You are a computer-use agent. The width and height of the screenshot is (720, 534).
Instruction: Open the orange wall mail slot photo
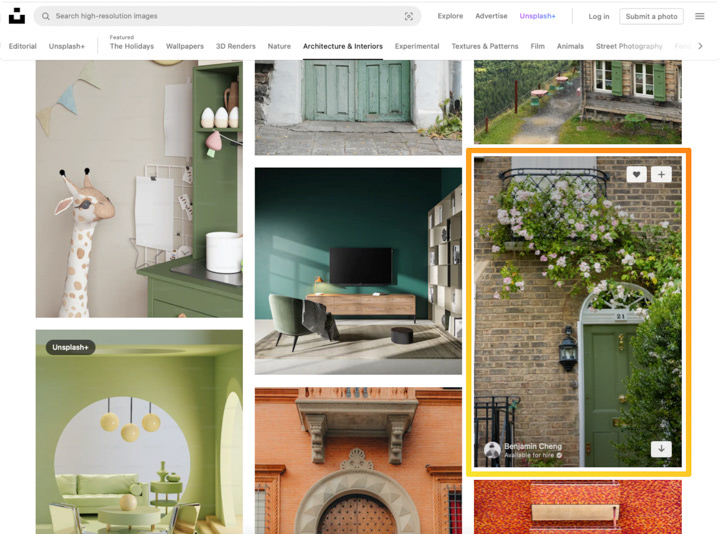coord(578,507)
